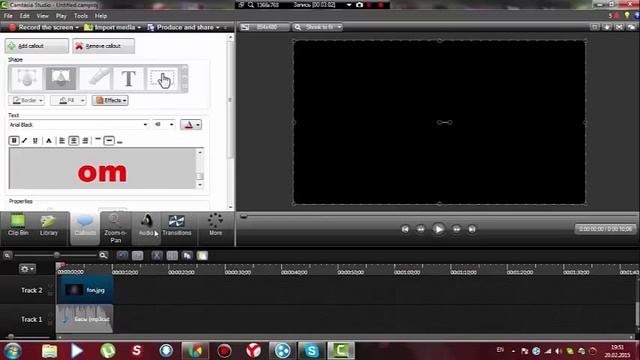The image size is (640, 360).
Task: Click the timeline Split button
Action: coord(172,256)
